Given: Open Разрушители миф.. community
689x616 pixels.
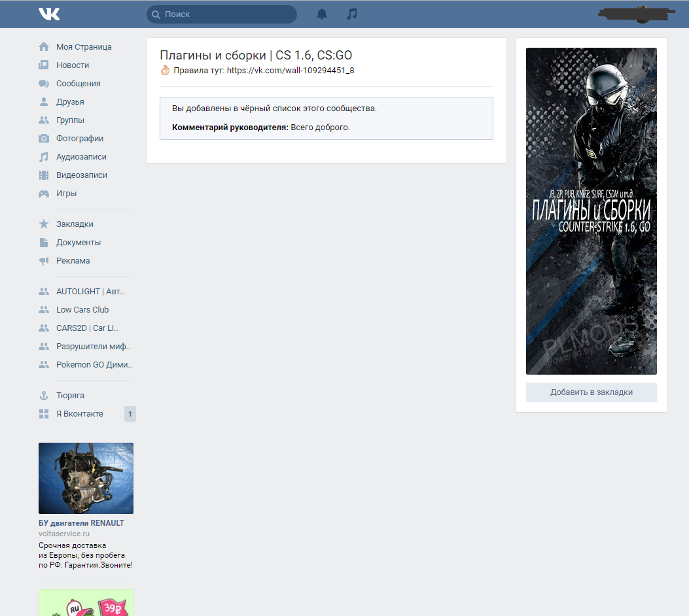Looking at the screenshot, I should coord(93,347).
